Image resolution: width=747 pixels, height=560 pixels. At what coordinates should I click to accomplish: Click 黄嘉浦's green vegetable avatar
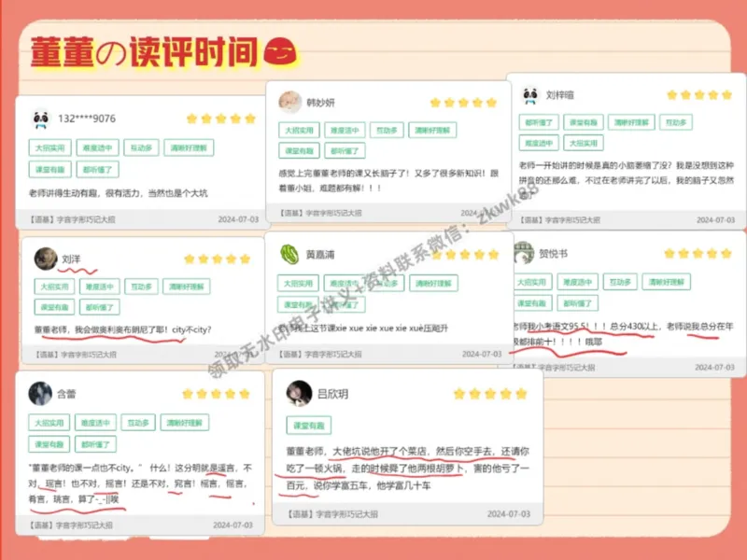[289, 254]
